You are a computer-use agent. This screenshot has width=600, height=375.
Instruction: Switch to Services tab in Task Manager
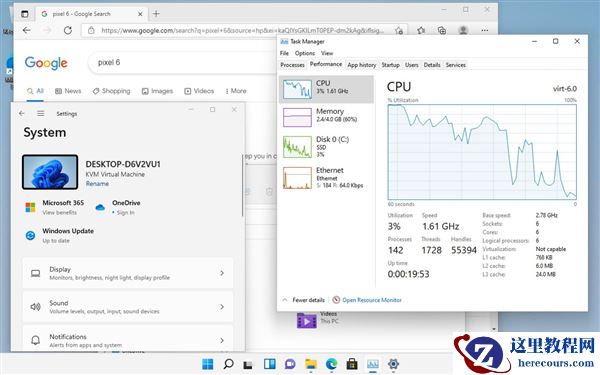coord(455,65)
